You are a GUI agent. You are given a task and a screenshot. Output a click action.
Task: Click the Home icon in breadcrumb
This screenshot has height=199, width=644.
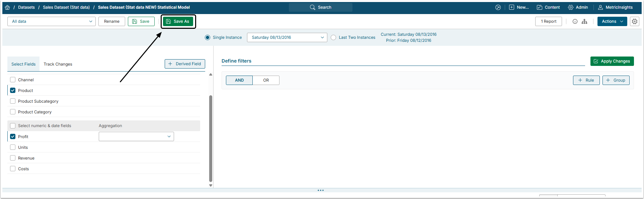click(7, 7)
